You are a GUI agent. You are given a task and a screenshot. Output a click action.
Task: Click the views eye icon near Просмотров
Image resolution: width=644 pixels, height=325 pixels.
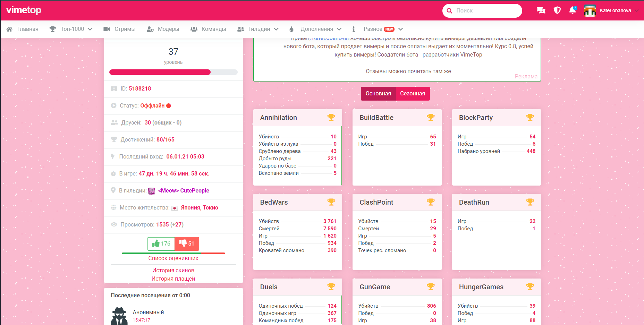click(x=114, y=224)
